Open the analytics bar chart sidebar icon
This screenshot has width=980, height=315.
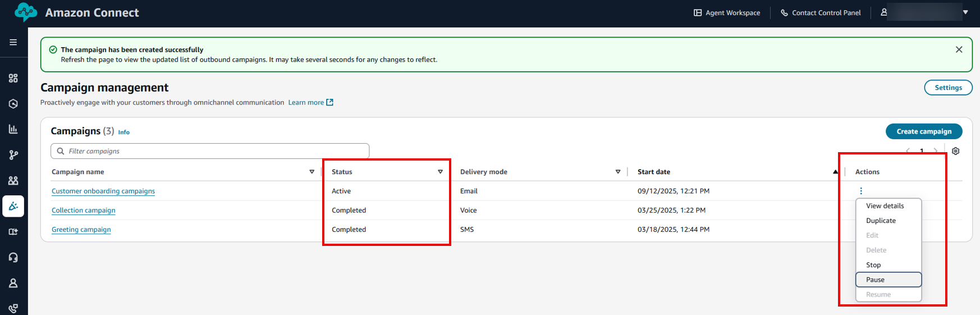coord(13,129)
